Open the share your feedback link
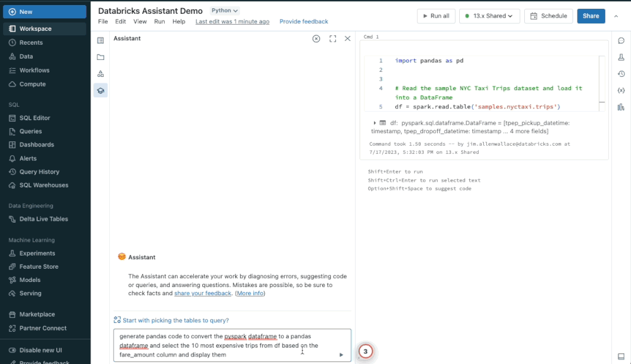 pyautogui.click(x=202, y=293)
